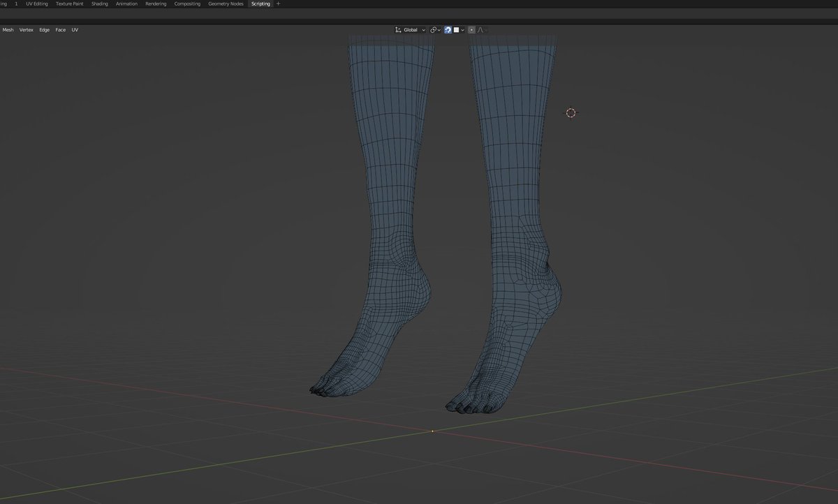Screen dimensions: 838x504
Task: Open the Compositing workspace tab
Action: click(187, 3)
